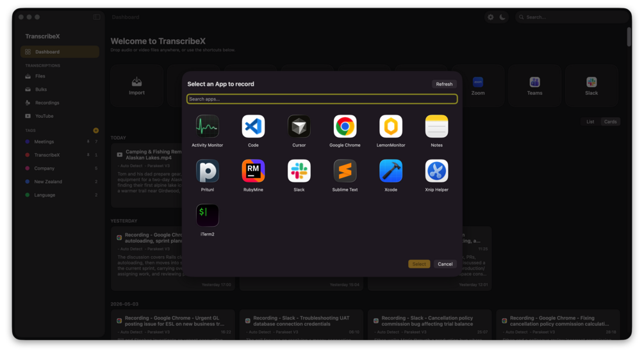Viewport: 644px width, 356px height.
Task: Open Files in the sidebar
Action: (60, 76)
